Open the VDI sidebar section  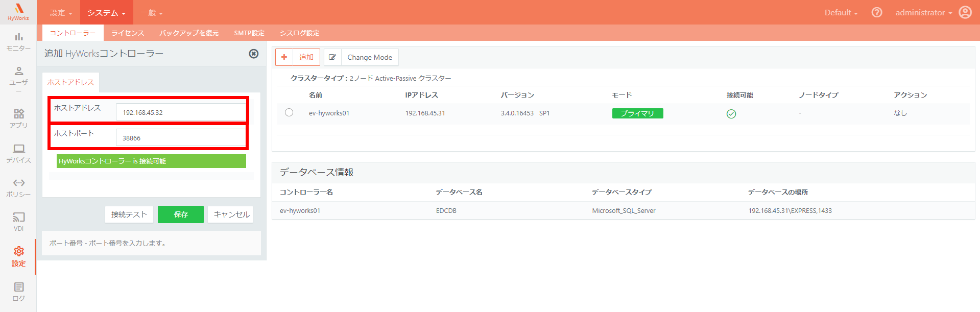point(18,222)
